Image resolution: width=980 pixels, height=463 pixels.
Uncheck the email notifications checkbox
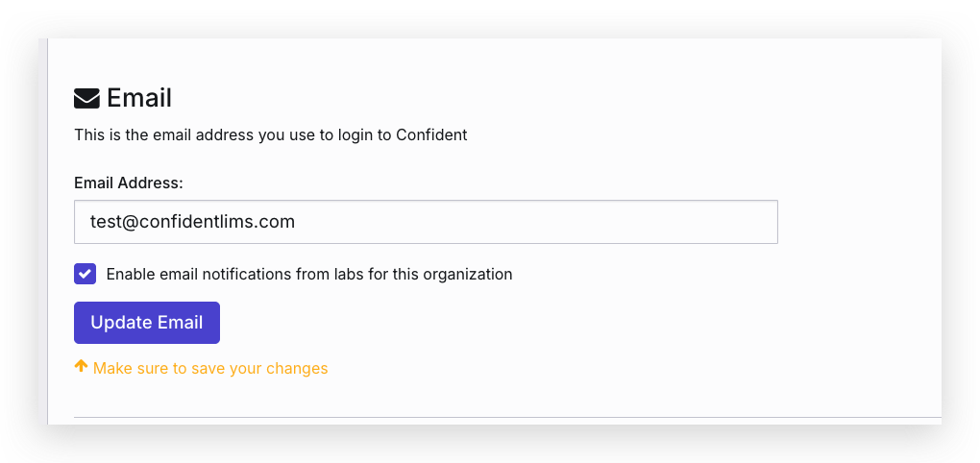click(x=86, y=274)
